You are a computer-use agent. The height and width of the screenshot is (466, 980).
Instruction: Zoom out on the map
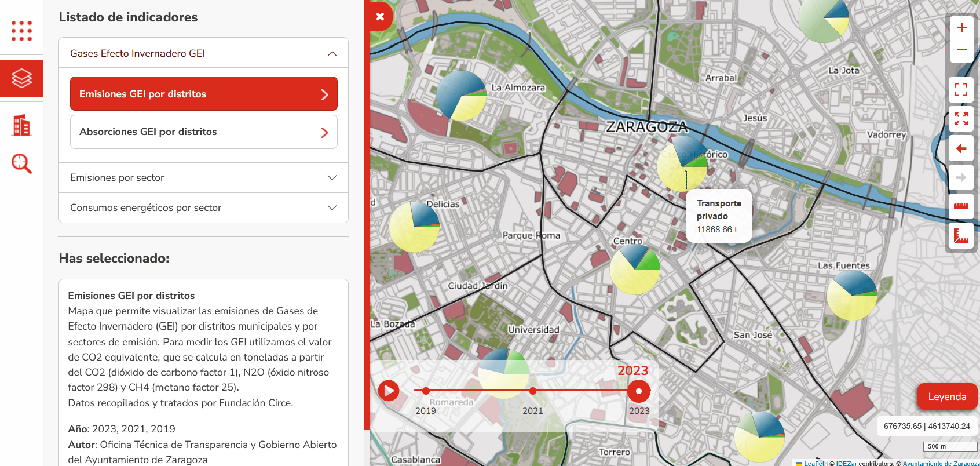[962, 50]
